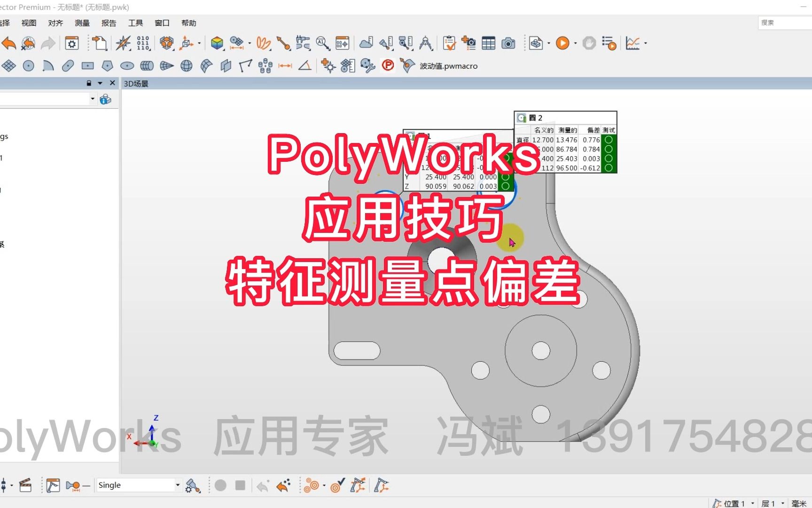
Task: Open the 层 1 dropdown in status bar
Action: click(x=782, y=503)
